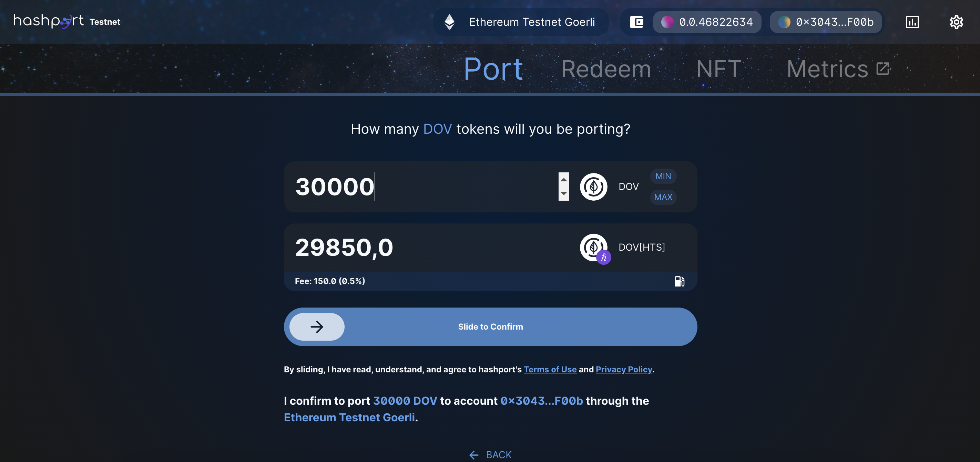Increase amount with stepper up arrow
The height and width of the screenshot is (462, 980).
(x=564, y=179)
